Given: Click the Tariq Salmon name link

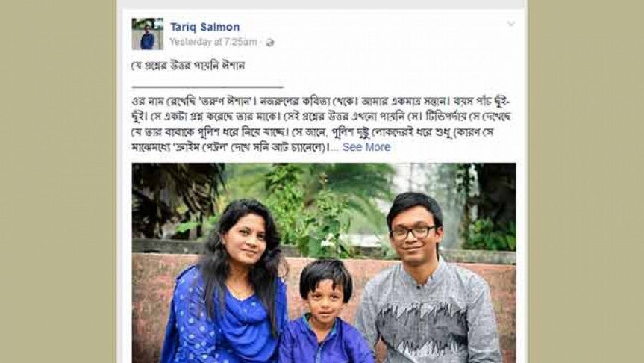Looking at the screenshot, I should [x=204, y=27].
